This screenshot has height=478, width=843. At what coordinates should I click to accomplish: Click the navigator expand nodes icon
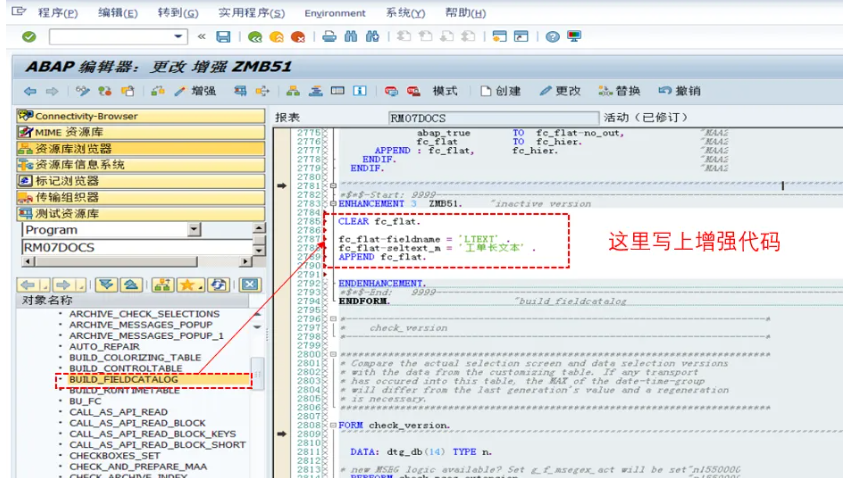pos(106,285)
